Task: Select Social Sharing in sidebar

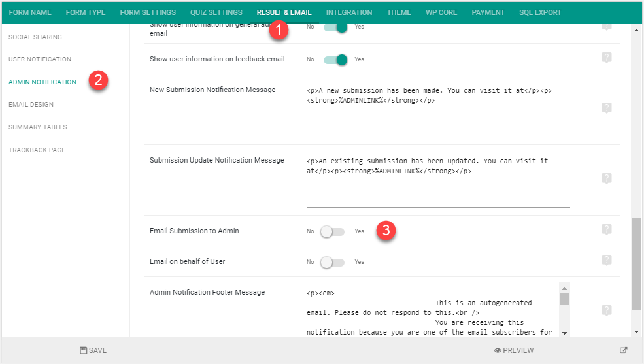Action: tap(35, 37)
